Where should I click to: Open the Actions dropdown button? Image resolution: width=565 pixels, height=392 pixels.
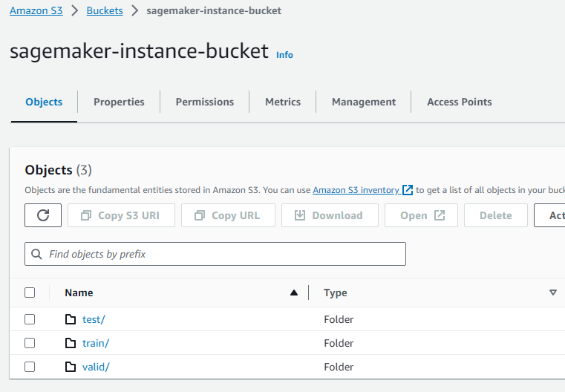552,215
